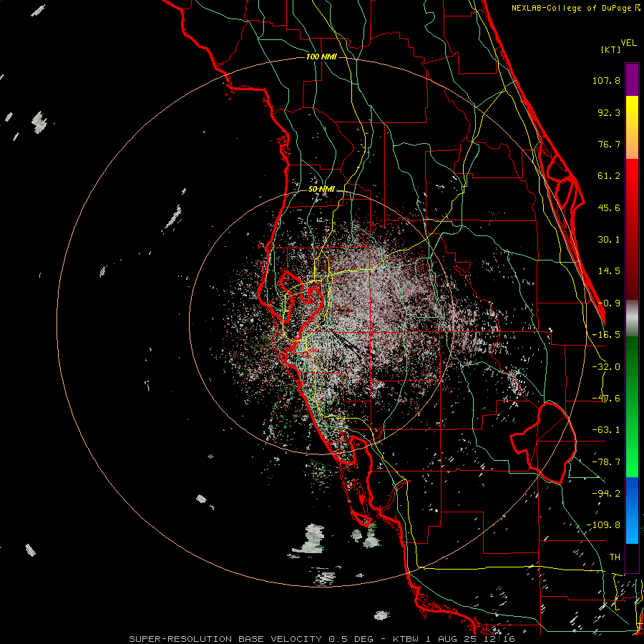Click the -63.1 legend value
The width and height of the screenshot is (644, 644).
(606, 430)
